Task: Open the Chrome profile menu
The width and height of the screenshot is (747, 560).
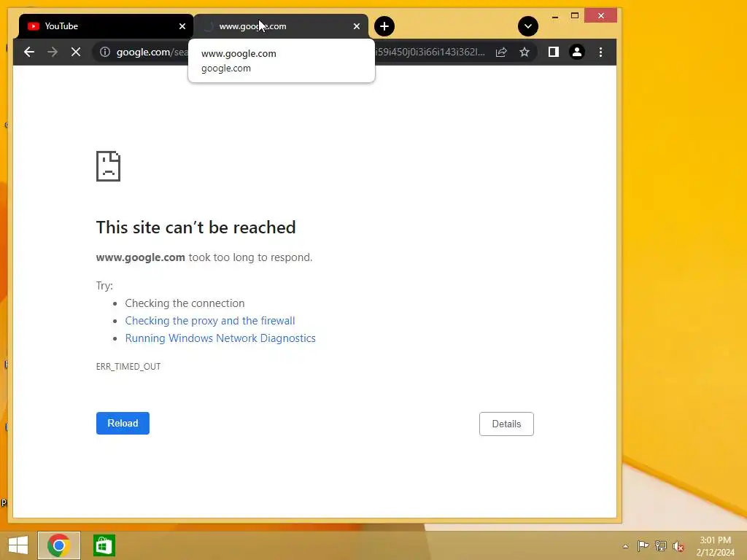Action: (x=577, y=52)
